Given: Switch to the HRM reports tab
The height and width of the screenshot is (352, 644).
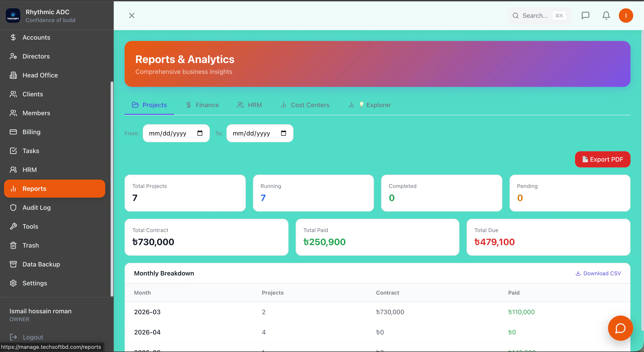Looking at the screenshot, I should pos(249,105).
